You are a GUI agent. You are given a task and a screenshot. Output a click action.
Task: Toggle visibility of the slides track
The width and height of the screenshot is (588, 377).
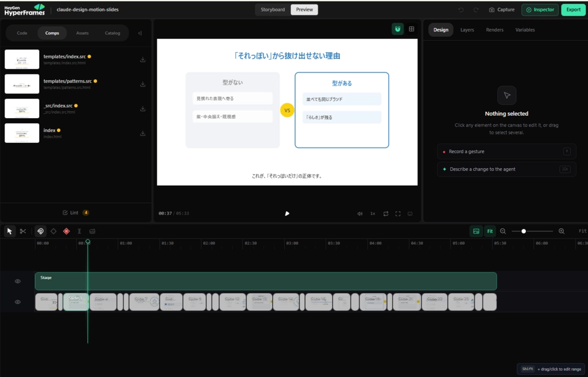[18, 302]
